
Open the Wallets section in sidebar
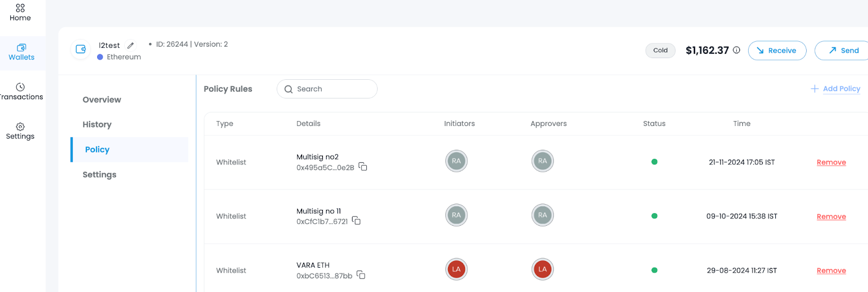click(21, 52)
